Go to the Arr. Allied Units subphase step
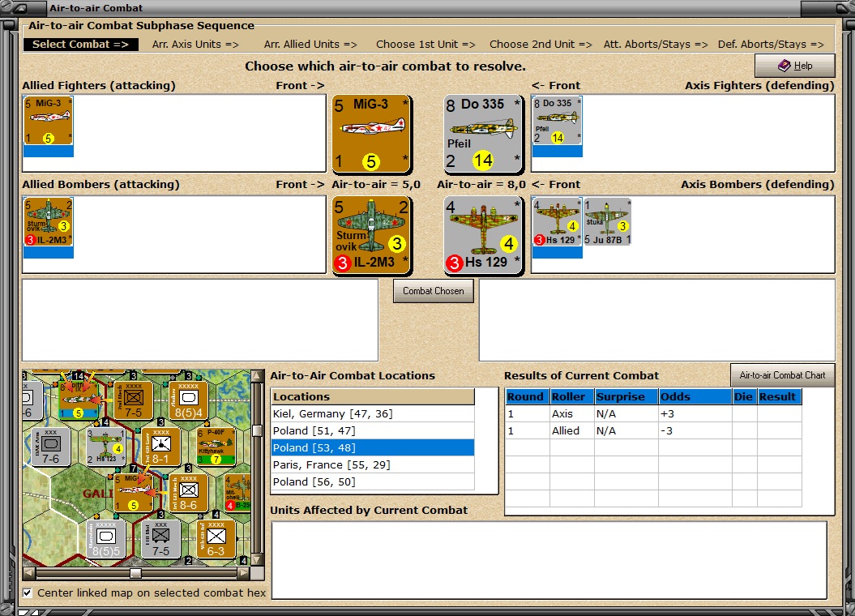 pyautogui.click(x=310, y=44)
